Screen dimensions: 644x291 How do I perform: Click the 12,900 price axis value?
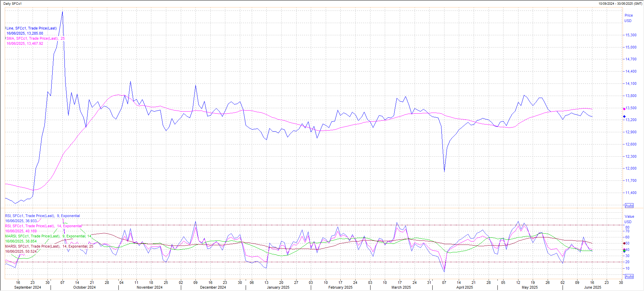click(x=631, y=132)
